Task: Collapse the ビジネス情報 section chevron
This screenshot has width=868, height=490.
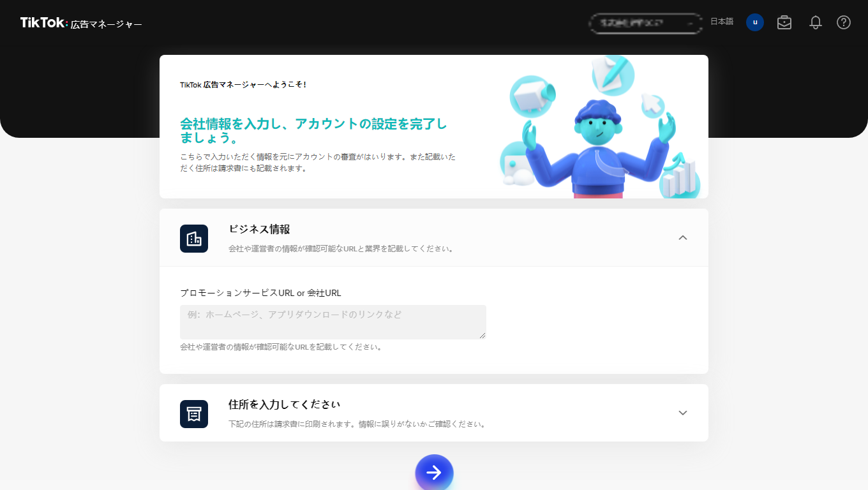Action: tap(683, 237)
